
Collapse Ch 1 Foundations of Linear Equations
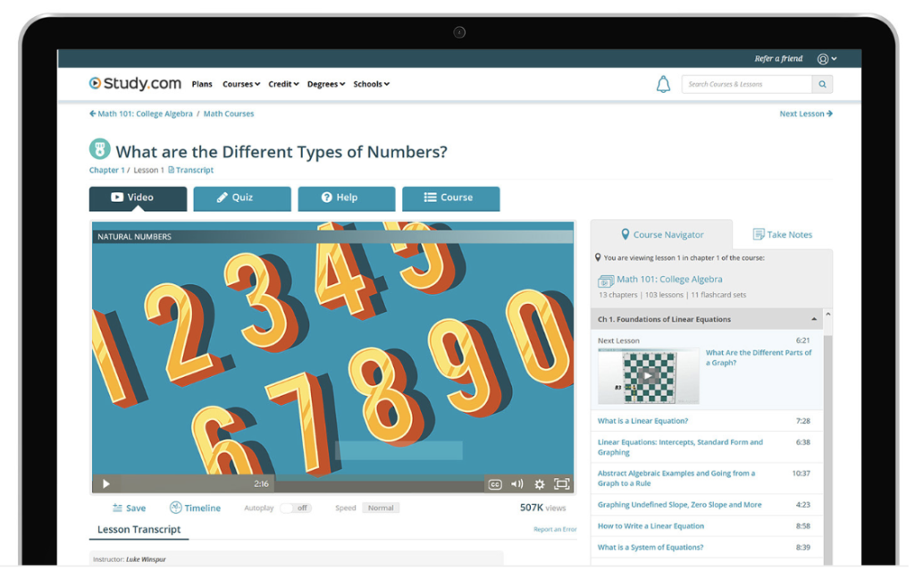[x=813, y=319]
